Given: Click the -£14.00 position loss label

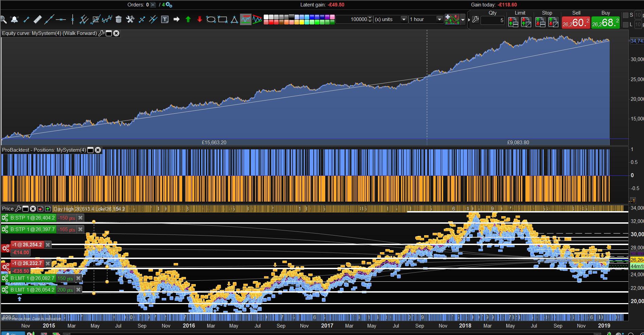Looking at the screenshot, I should 21,253.
